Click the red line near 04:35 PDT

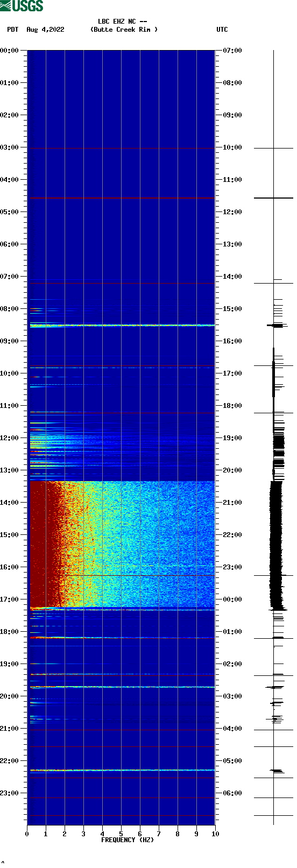(122, 198)
